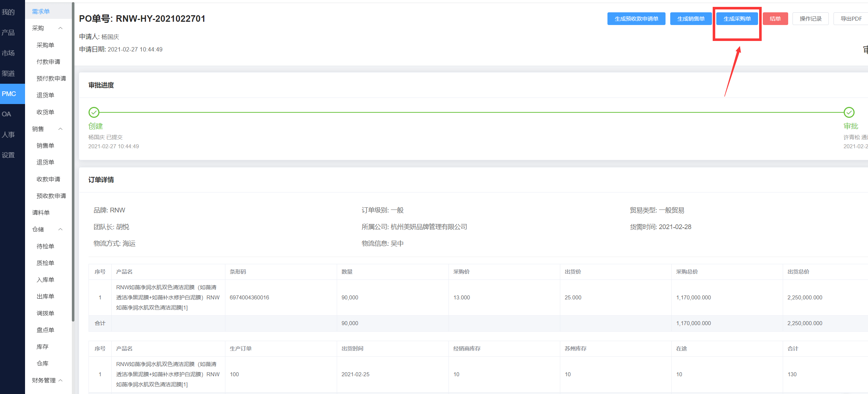
Task: Select PMC in the main navigation
Action: [12, 94]
